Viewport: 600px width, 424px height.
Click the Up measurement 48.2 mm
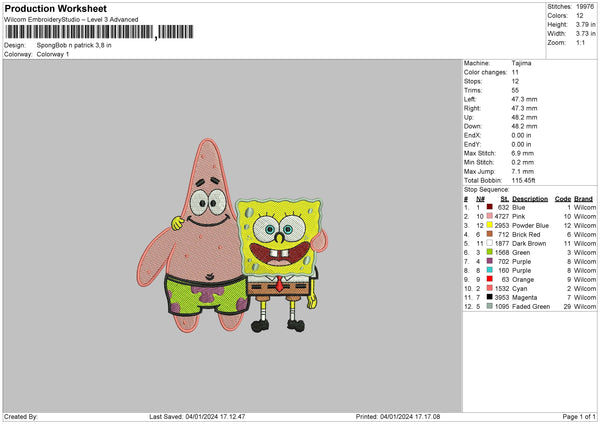(524, 117)
